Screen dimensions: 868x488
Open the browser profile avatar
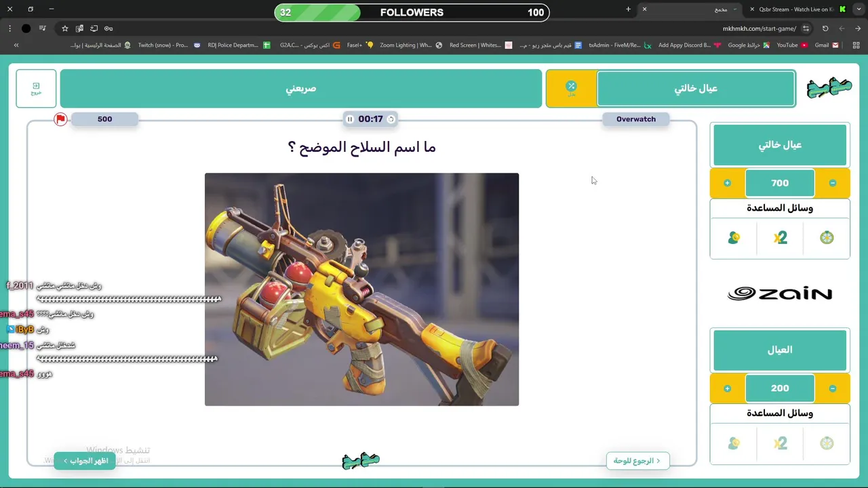tap(26, 28)
